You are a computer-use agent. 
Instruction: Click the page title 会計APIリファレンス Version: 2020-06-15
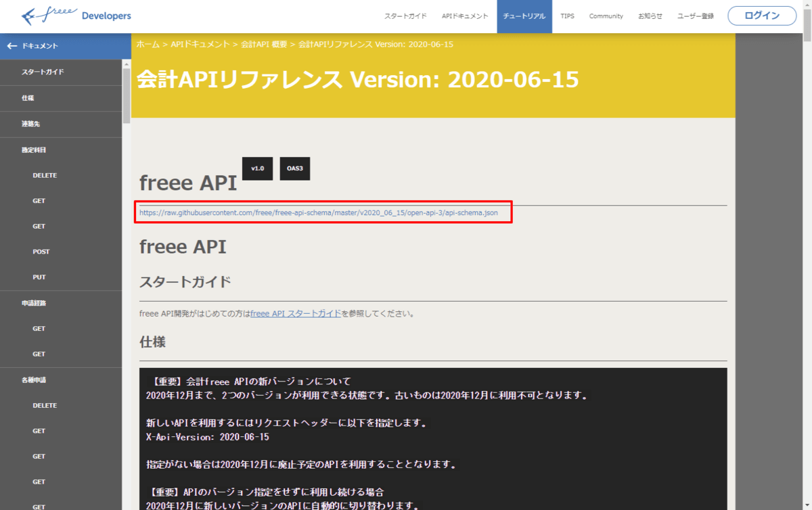(x=358, y=80)
